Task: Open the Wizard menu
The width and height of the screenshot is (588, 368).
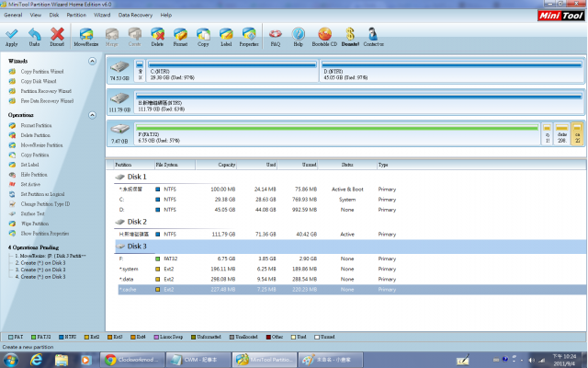Action: tap(102, 15)
